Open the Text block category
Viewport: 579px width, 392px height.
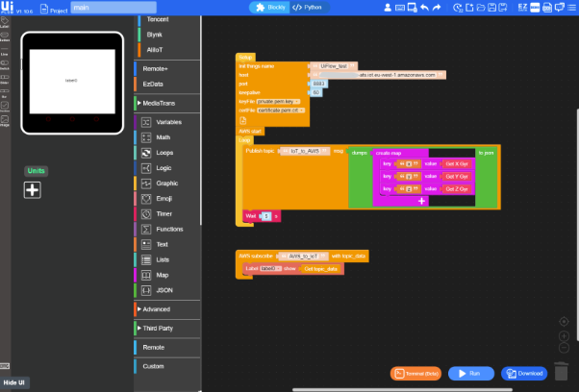coord(167,244)
